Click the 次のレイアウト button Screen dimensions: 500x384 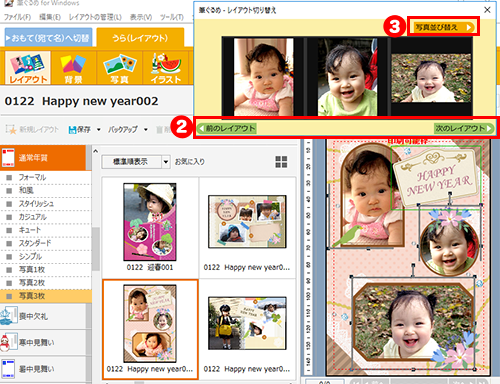pos(464,128)
